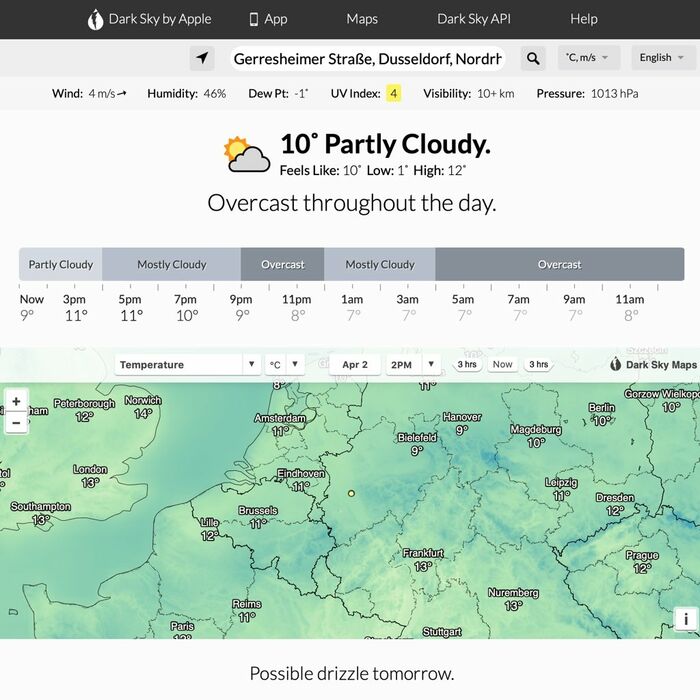Click the 11pm 8° hourly entry
The height and width of the screenshot is (700, 700).
coord(297,308)
